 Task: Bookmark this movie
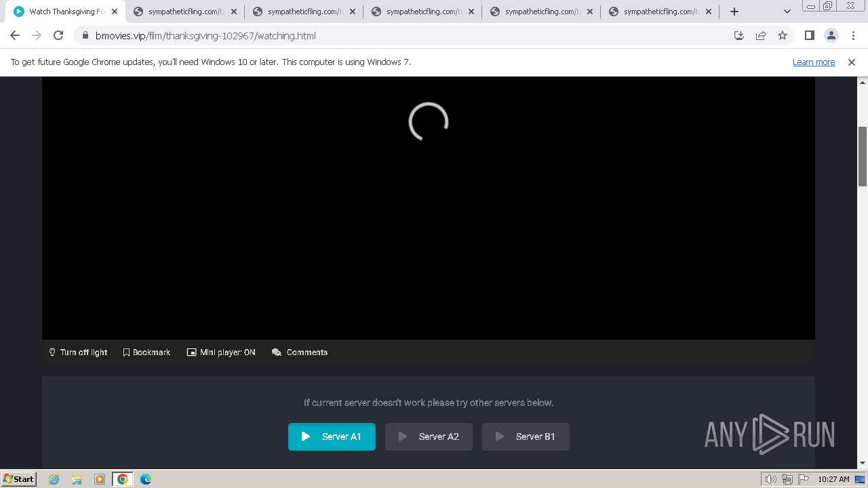[x=146, y=352]
